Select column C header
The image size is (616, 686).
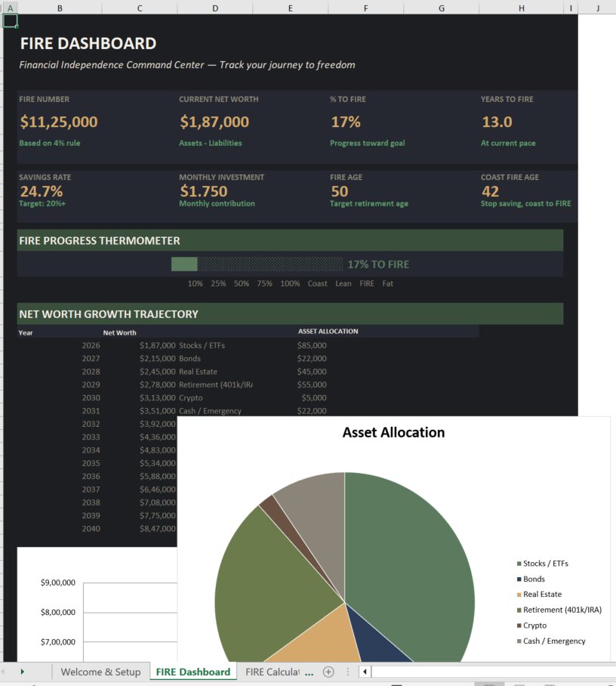140,8
